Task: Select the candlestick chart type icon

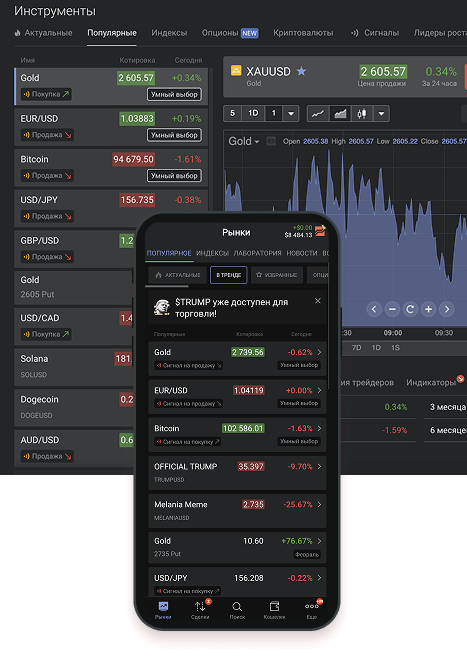Action: coord(362,113)
